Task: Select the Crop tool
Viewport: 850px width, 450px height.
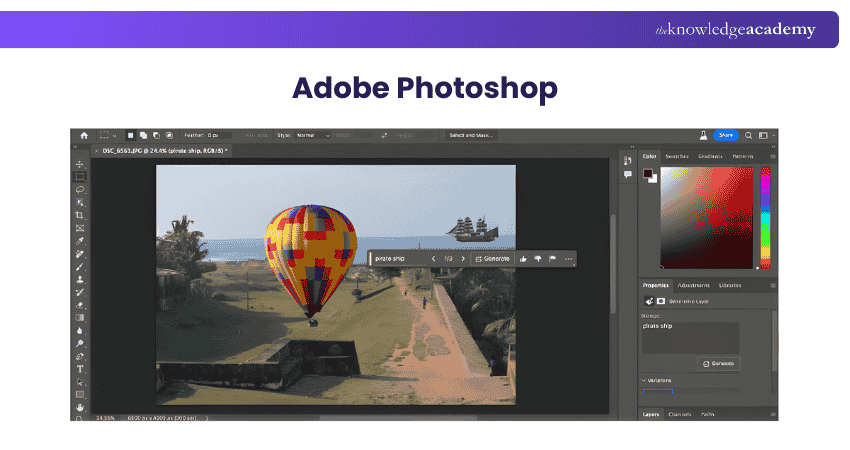Action: (80, 215)
